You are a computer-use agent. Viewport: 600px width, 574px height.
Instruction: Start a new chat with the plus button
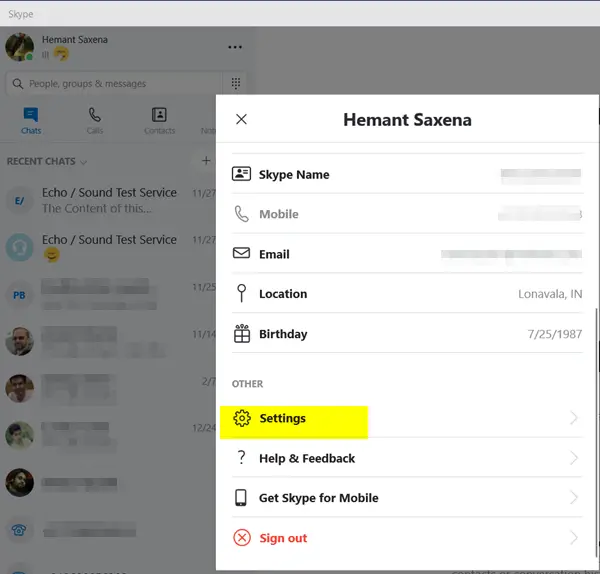click(206, 161)
